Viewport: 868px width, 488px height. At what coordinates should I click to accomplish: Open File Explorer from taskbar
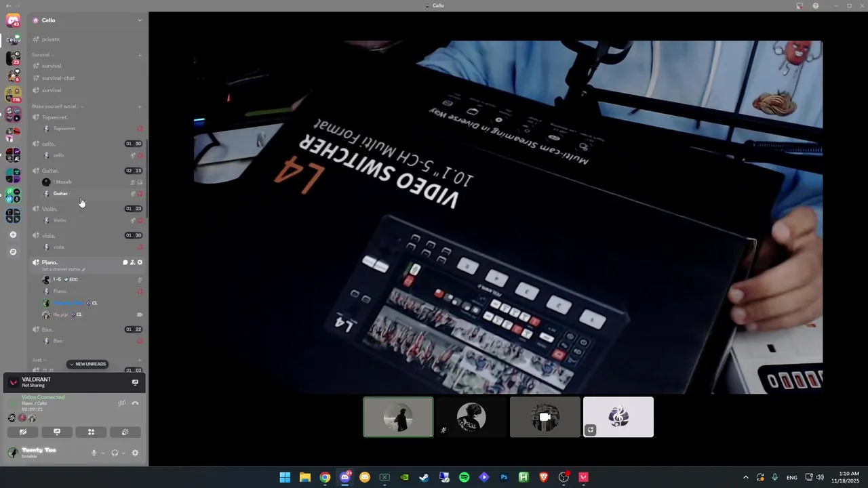305,477
